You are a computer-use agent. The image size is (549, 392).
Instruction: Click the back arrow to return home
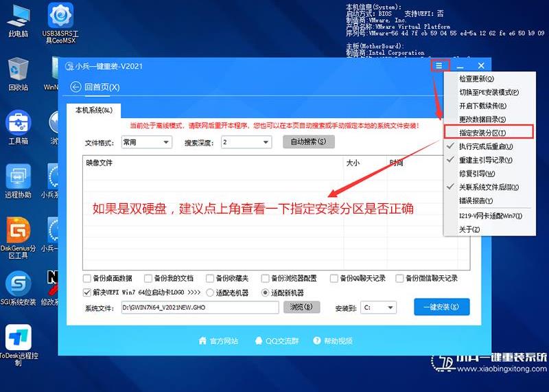click(x=76, y=87)
